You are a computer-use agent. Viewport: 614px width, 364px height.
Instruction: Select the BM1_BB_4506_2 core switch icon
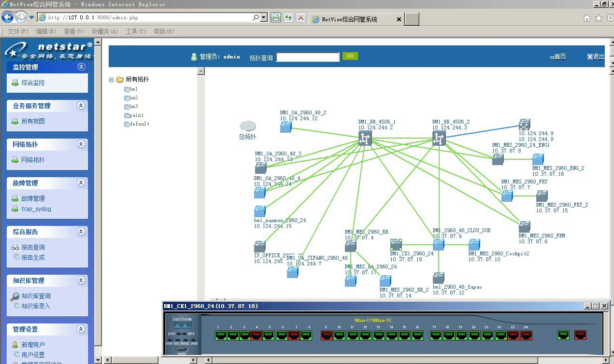[x=439, y=139]
